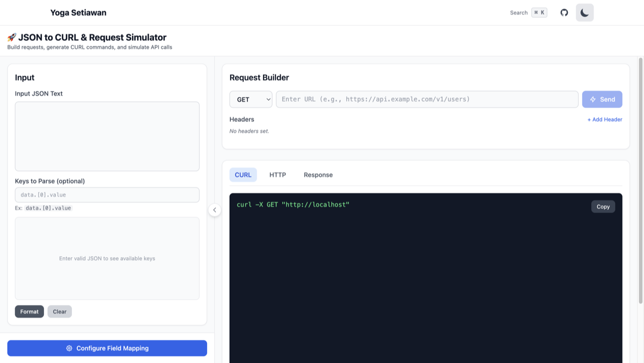Clear input using the Clear button
644x363 pixels.
click(60, 311)
